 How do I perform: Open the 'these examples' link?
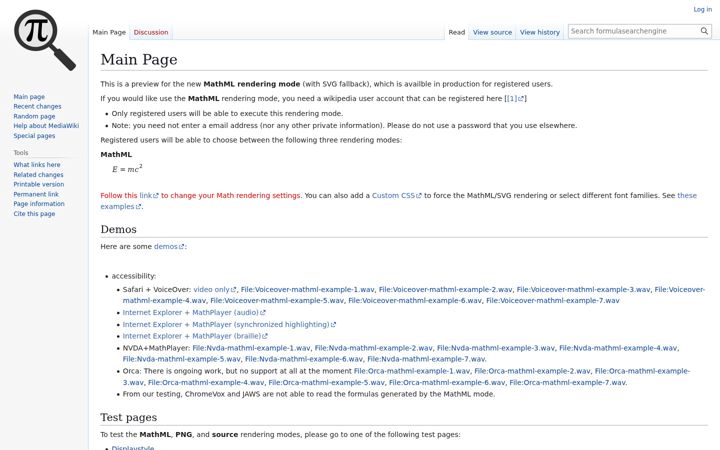coord(687,195)
